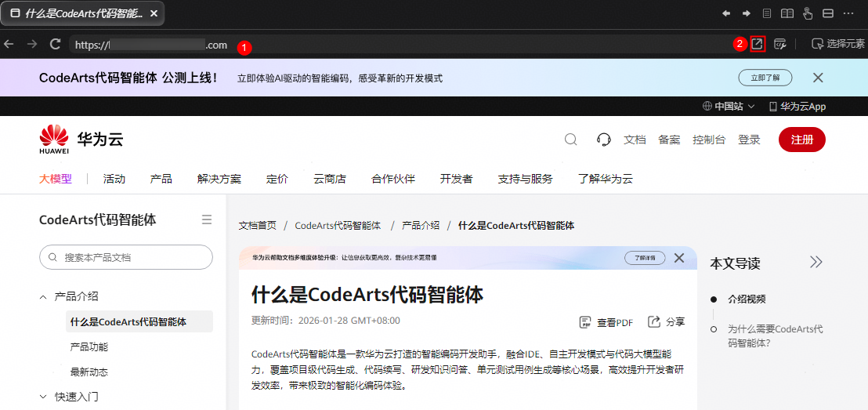Expand the 快速入门 tree section
The height and width of the screenshot is (410, 868).
[43, 397]
